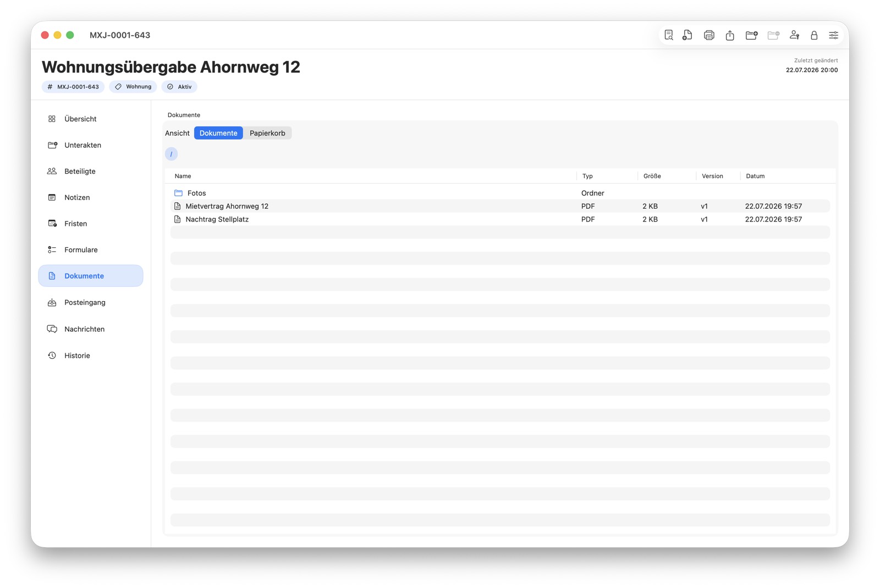Click the greyed-out remove folder icon

point(773,35)
